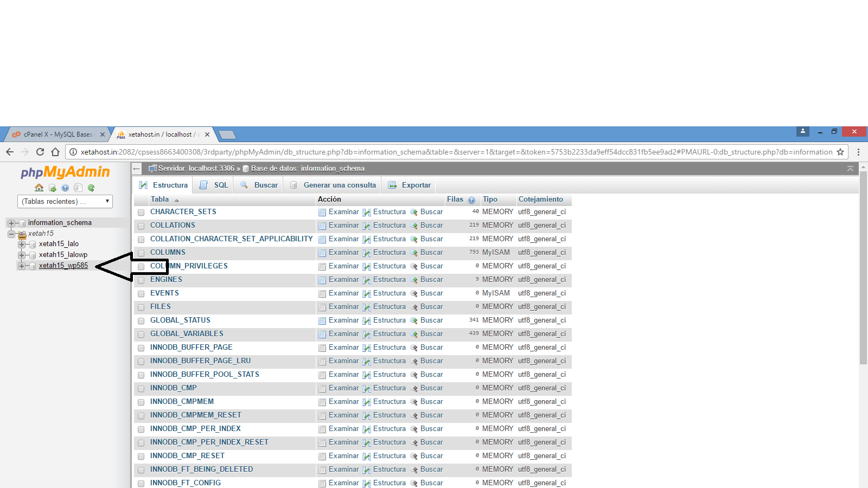Reload the navigation panel with green refresh icon
The height and width of the screenshot is (488, 868).
(91, 188)
